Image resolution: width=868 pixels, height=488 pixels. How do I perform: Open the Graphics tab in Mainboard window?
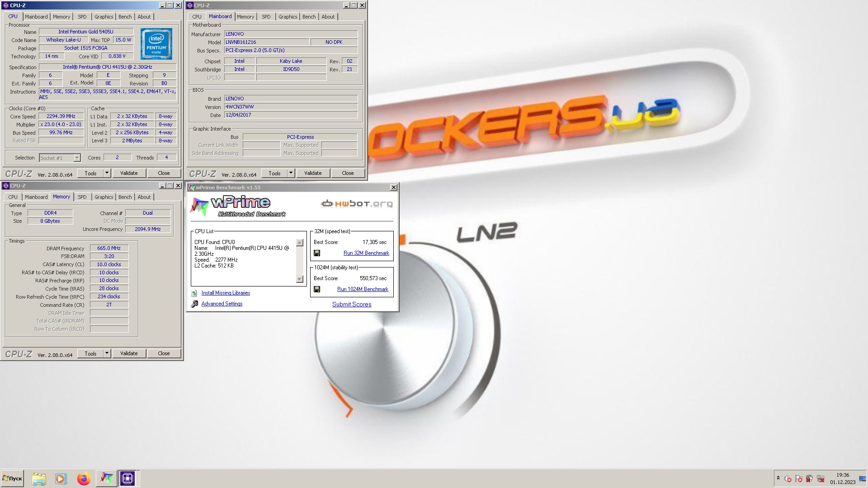[288, 17]
